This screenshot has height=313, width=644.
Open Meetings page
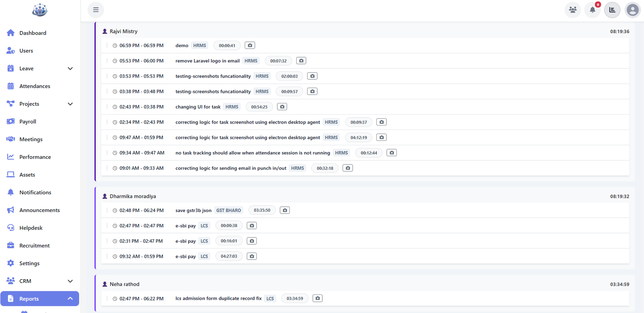coord(40,139)
